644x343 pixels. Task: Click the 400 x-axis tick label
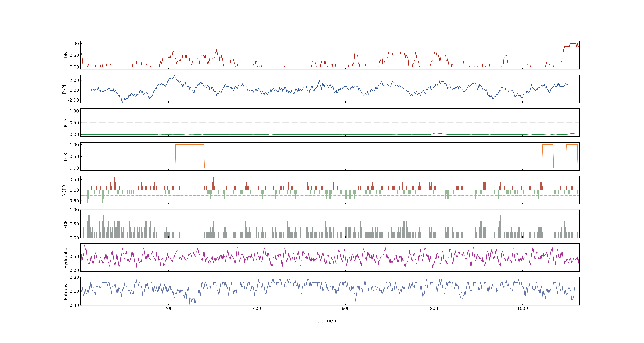(x=257, y=309)
